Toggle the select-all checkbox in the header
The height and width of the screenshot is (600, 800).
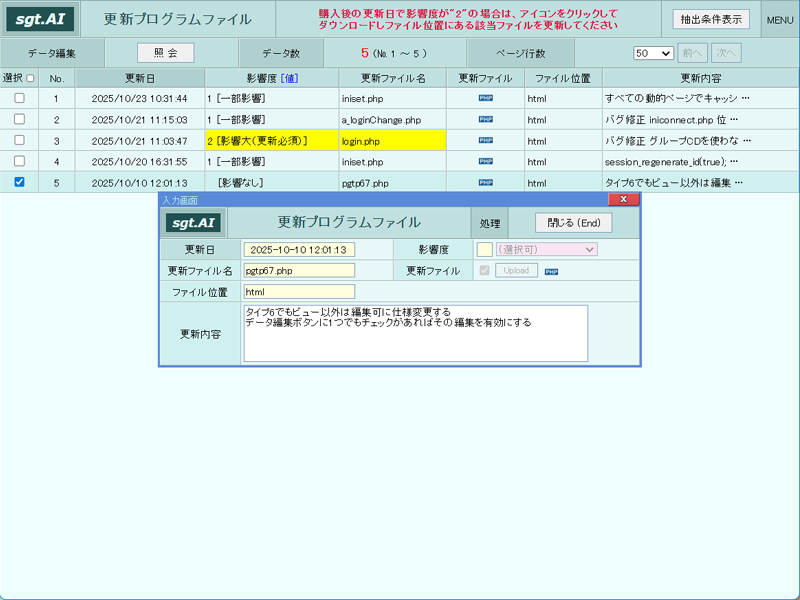coord(30,78)
